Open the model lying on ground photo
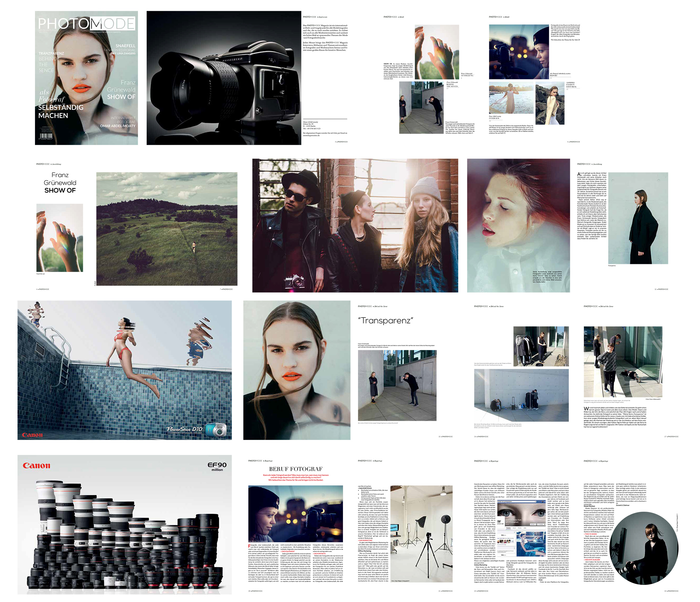Image resolution: width=700 pixels, height=602 pixels. pos(623,362)
